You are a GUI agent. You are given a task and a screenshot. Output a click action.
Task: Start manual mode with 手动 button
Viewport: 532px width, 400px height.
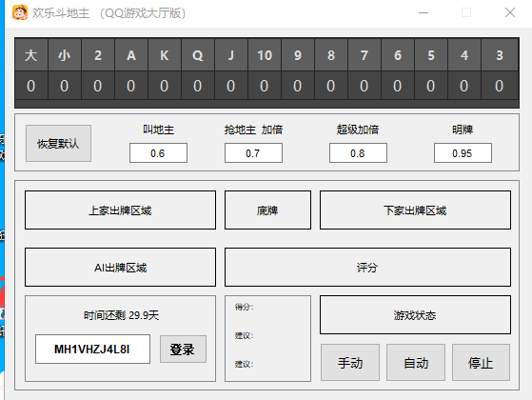(350, 362)
